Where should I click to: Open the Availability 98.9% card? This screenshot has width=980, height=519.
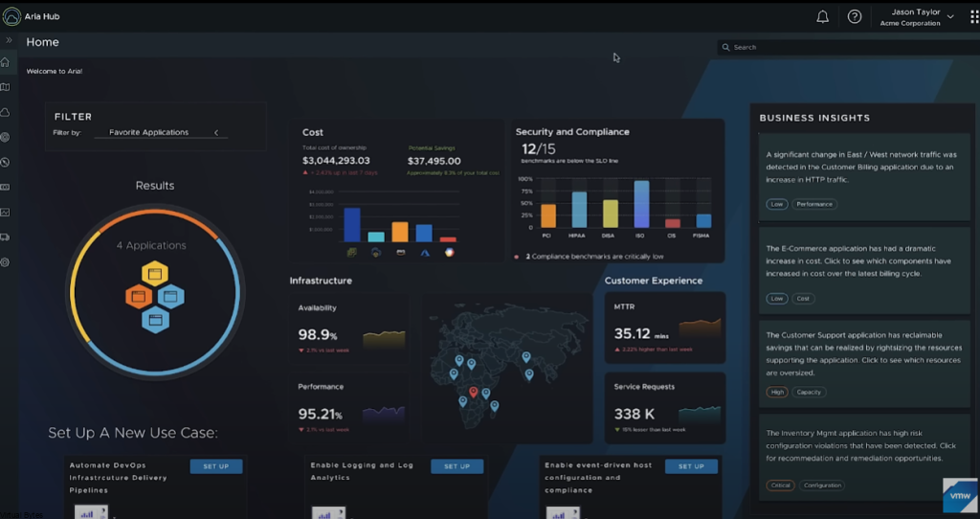[349, 330]
